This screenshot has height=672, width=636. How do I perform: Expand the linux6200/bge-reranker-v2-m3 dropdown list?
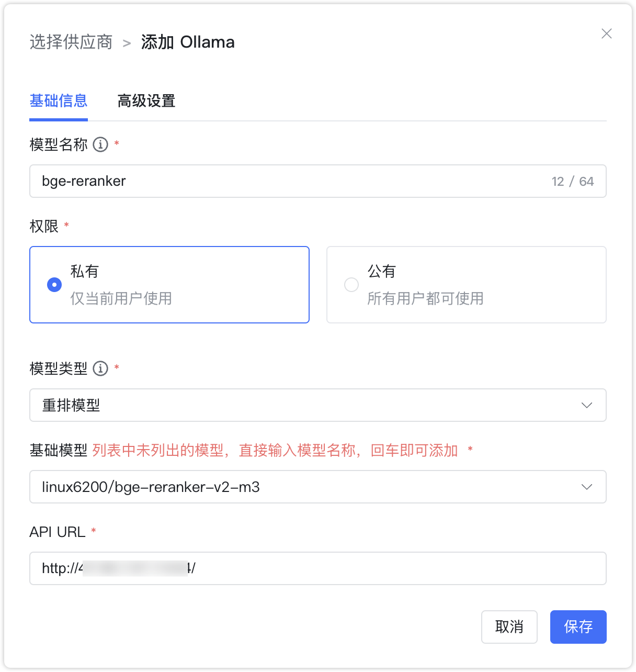[x=318, y=487]
